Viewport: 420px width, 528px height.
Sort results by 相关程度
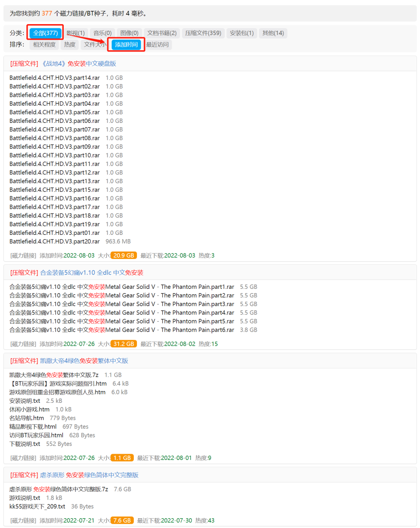coord(44,45)
